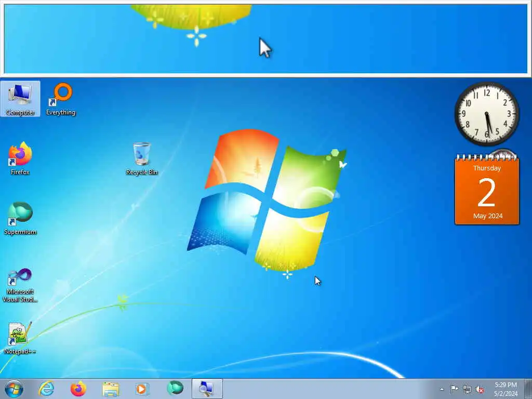Open the taskbar clock showing 5:29 PM

(x=506, y=389)
